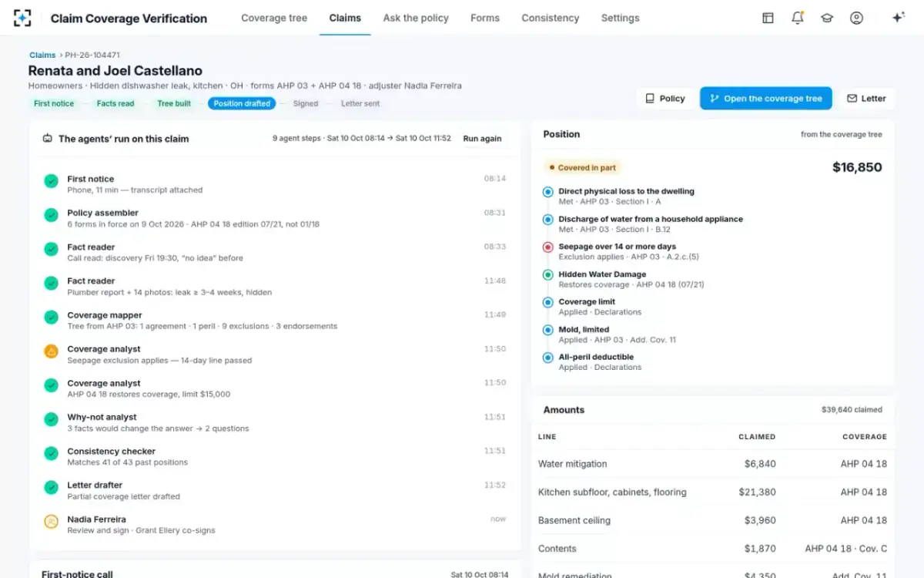This screenshot has height=578, width=924.
Task: Open the user profile icon
Action: [856, 18]
